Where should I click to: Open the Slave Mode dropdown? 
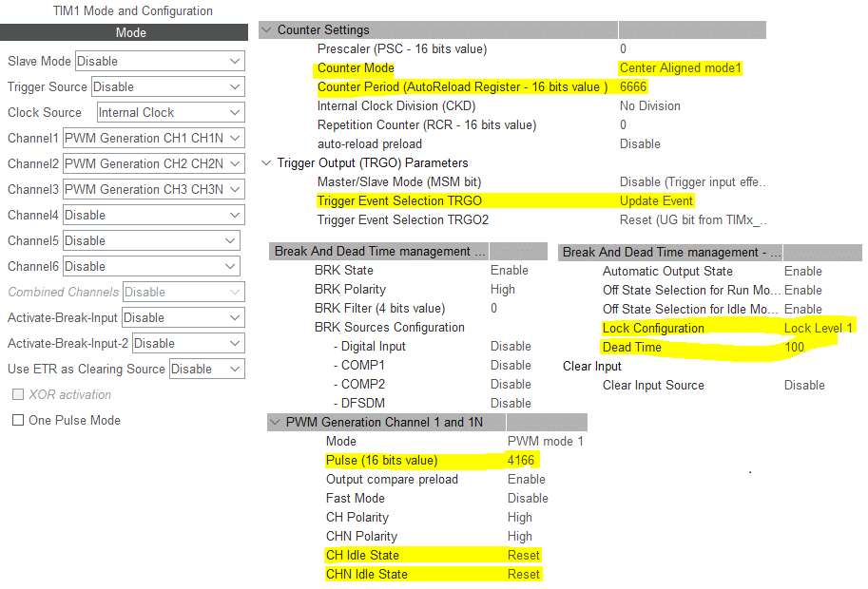(x=159, y=61)
